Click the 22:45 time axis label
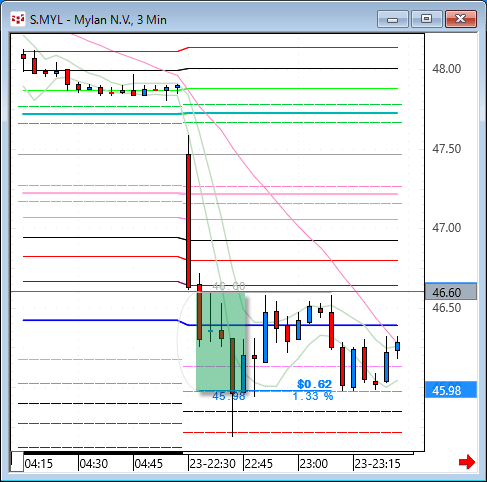Image resolution: width=487 pixels, height=482 pixels. (x=259, y=464)
